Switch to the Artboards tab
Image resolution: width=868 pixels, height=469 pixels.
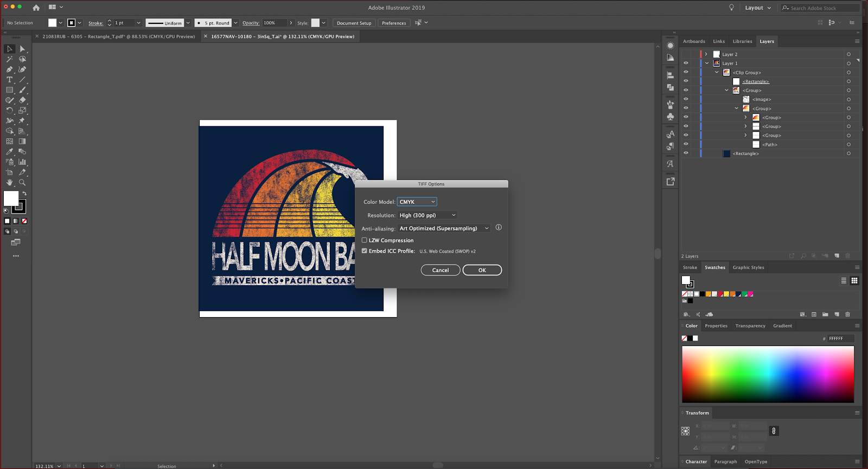pos(694,41)
